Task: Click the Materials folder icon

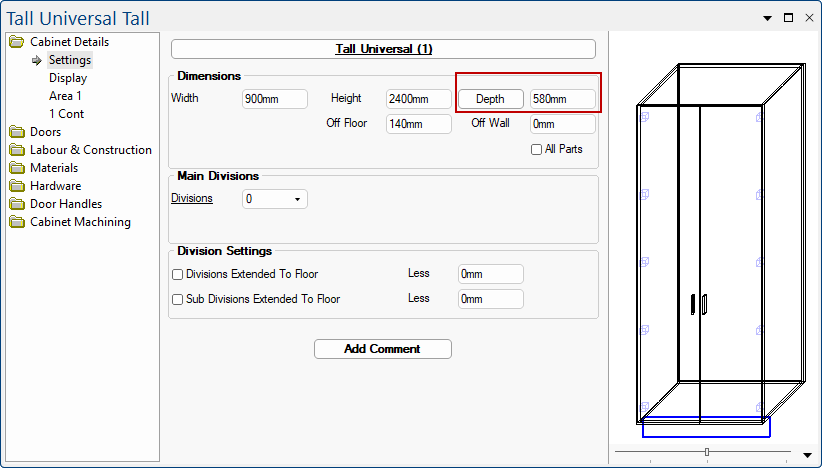Action: click(16, 168)
